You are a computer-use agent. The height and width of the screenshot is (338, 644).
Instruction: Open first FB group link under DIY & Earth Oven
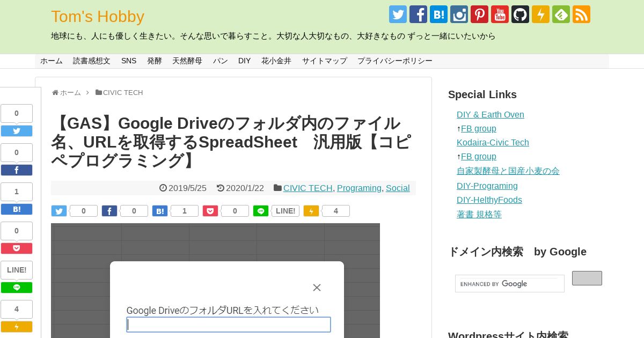(479, 129)
